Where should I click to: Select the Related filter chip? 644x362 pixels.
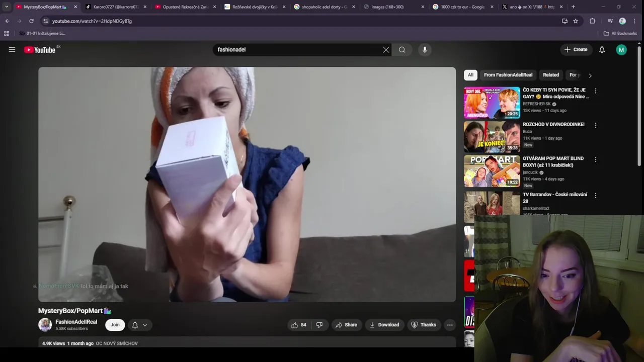click(551, 75)
